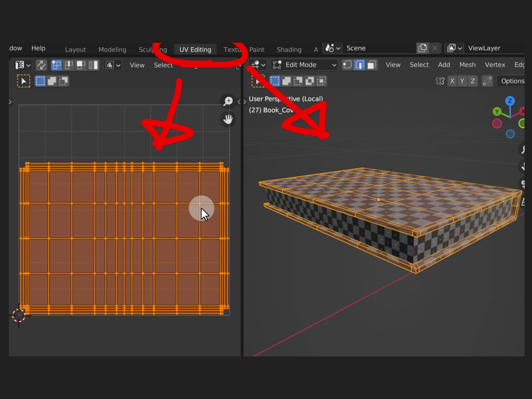The image size is (532, 399).
Task: Open UV editor type dropdown
Action: pos(23,65)
